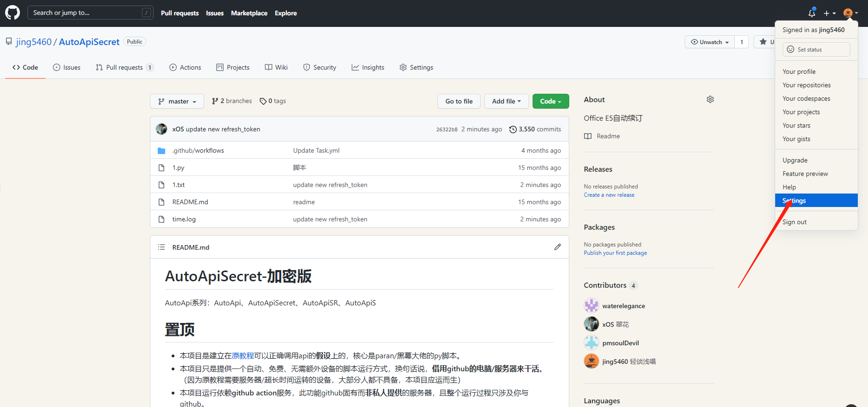Screen dimensions: 868x407
Task: Open the notifications bell
Action: coord(812,13)
